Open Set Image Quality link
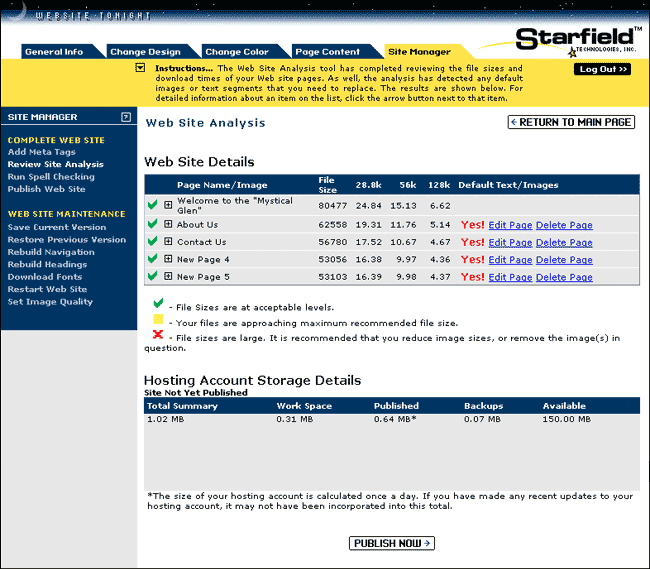 (50, 302)
